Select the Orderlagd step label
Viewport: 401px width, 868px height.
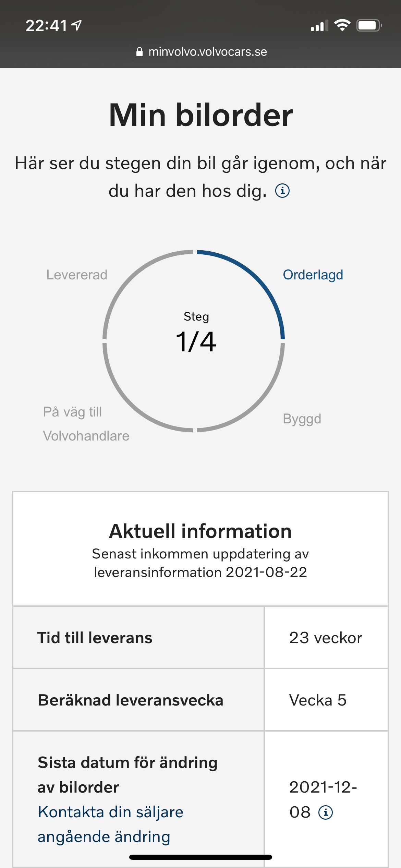tap(313, 275)
